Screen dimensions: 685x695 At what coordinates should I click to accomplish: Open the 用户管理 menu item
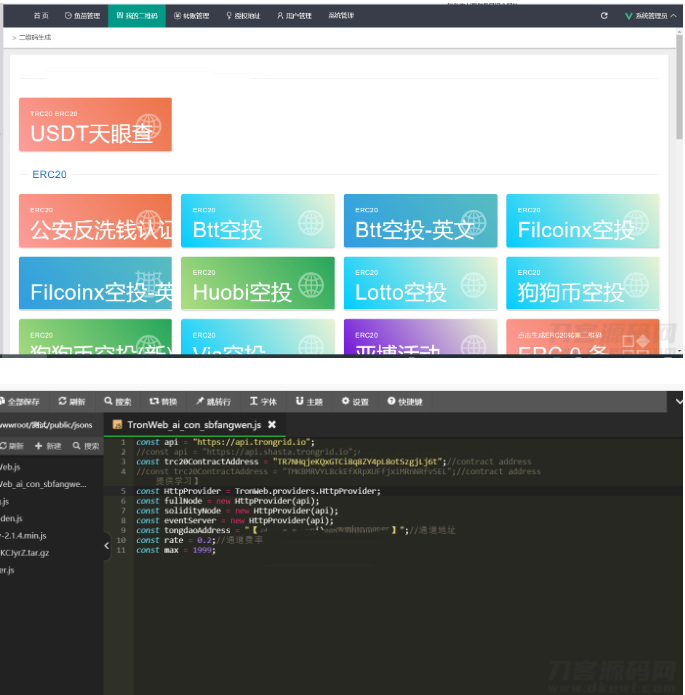pyautogui.click(x=294, y=16)
